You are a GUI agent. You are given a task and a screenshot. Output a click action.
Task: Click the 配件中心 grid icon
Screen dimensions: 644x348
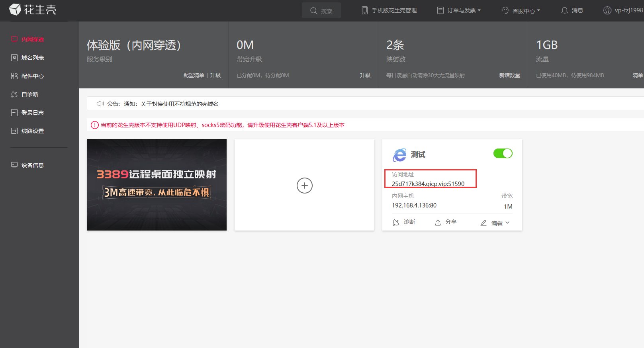14,76
